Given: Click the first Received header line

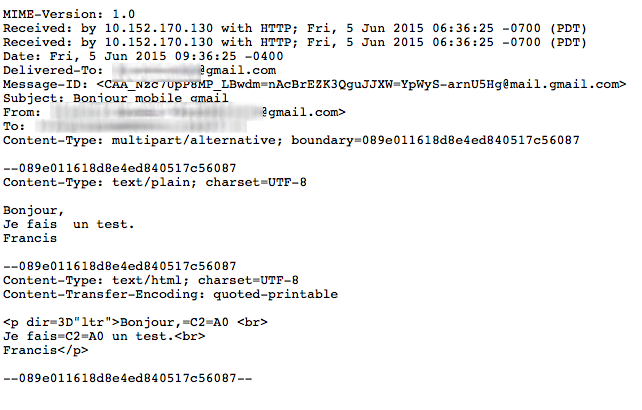Looking at the screenshot, I should click(x=295, y=28).
